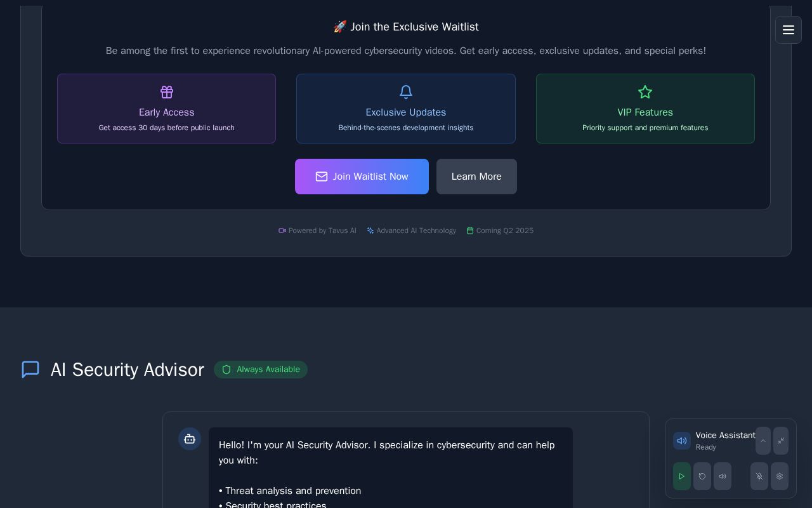This screenshot has height=508, width=812.
Task: Click the Early Access card title
Action: point(167,112)
